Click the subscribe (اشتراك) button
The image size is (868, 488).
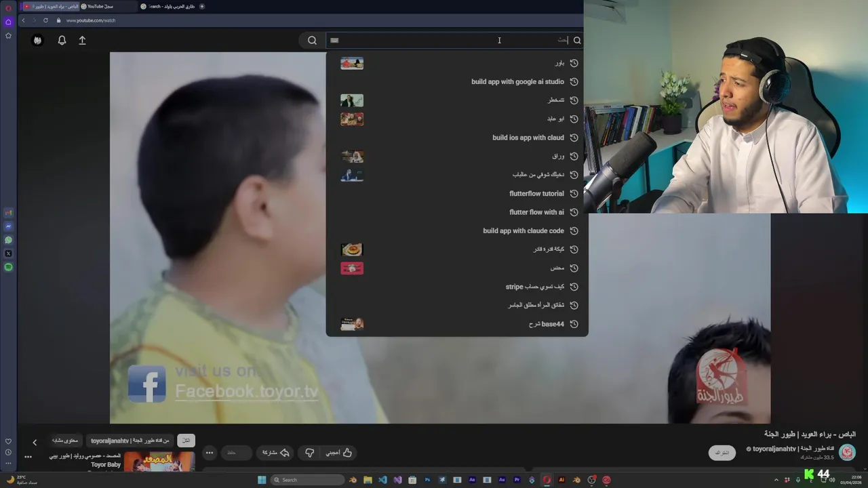click(x=722, y=453)
